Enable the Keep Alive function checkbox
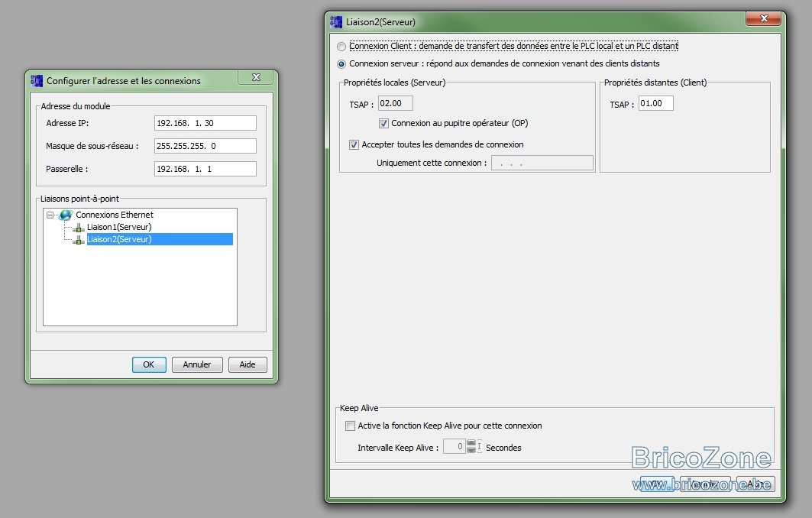Viewport: 812px width, 518px height. point(350,426)
